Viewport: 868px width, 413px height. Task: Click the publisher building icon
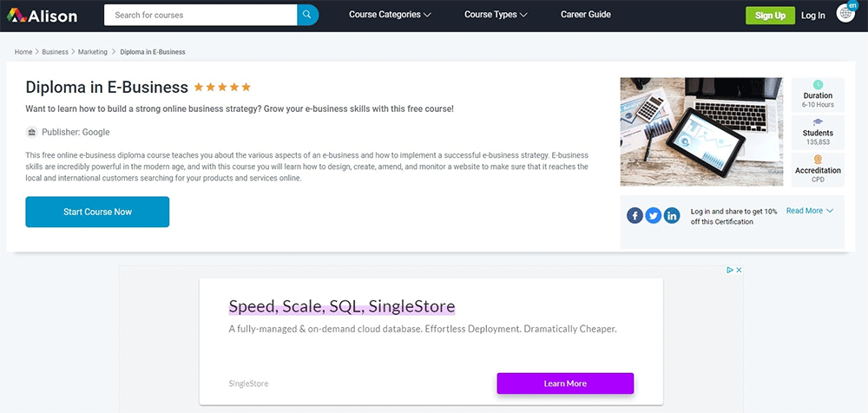[32, 132]
